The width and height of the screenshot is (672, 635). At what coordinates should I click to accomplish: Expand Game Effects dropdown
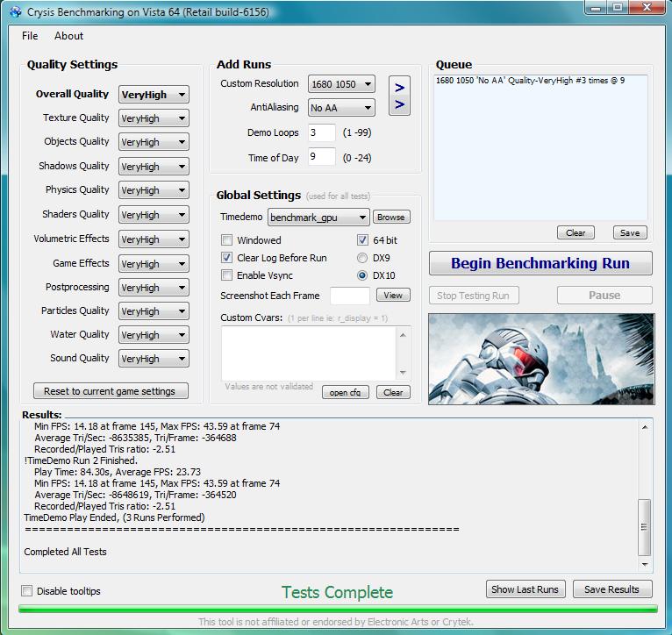click(154, 263)
